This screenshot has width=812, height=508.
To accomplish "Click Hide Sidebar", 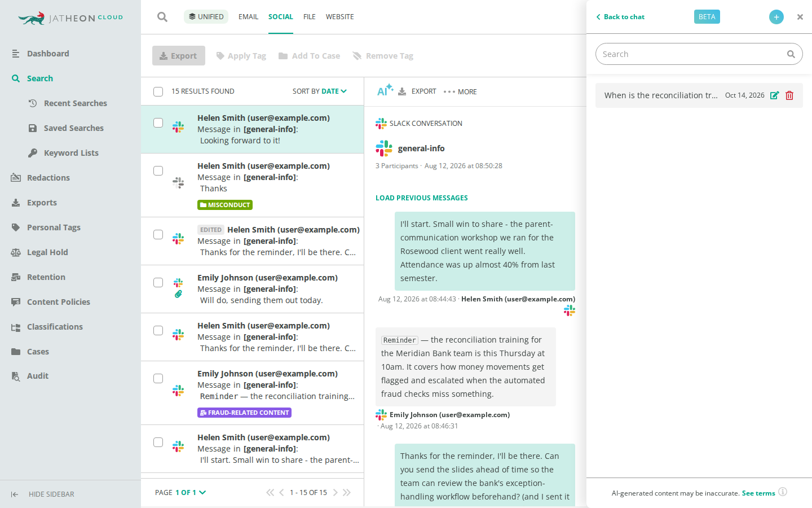I will [x=42, y=494].
